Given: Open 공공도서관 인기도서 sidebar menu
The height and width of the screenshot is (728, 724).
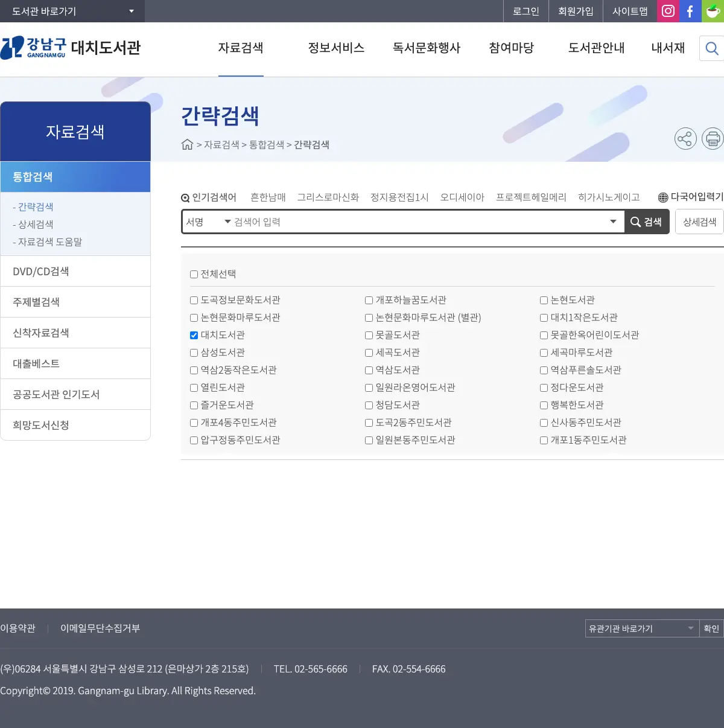Looking at the screenshot, I should (75, 394).
